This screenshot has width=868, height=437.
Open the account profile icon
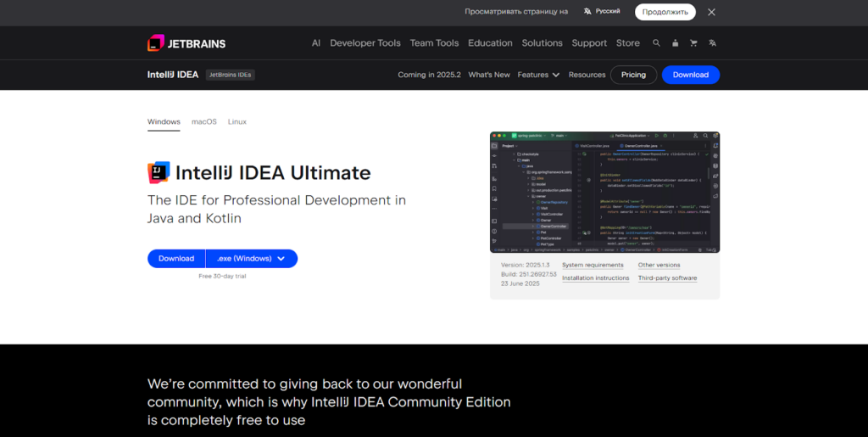tap(675, 43)
